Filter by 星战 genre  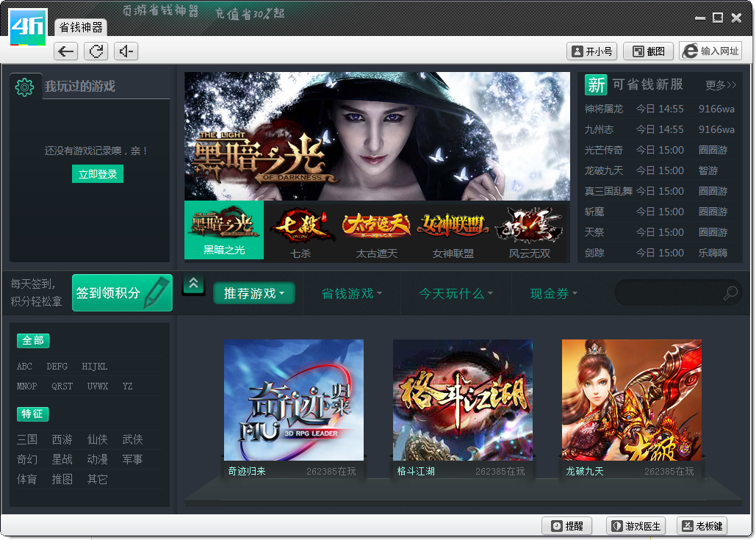tap(62, 459)
